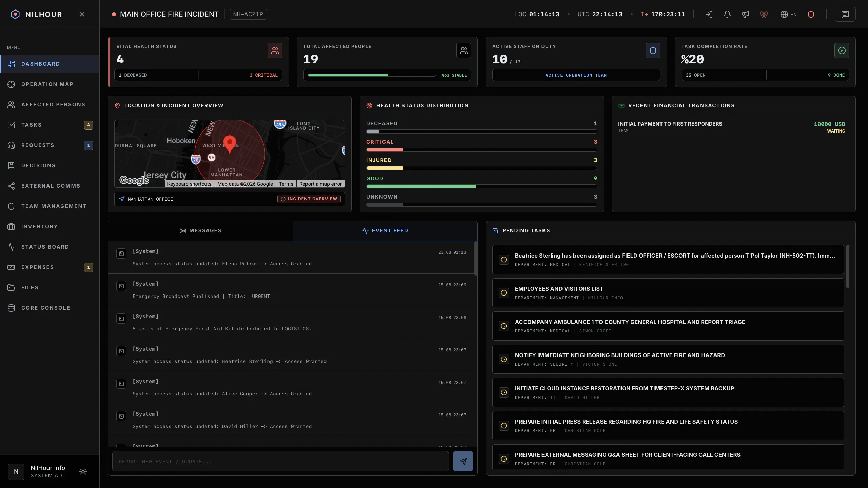Open notifications bell icon
868x488 pixels.
(x=727, y=14)
